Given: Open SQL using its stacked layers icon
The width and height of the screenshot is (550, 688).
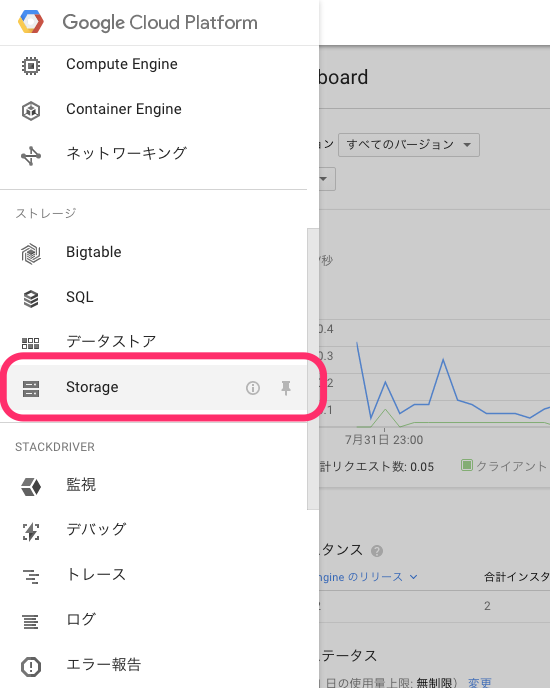Looking at the screenshot, I should [x=31, y=299].
